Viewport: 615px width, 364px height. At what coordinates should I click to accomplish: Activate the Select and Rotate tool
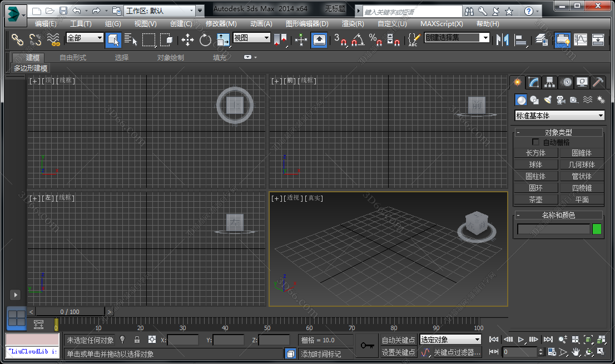pyautogui.click(x=205, y=41)
